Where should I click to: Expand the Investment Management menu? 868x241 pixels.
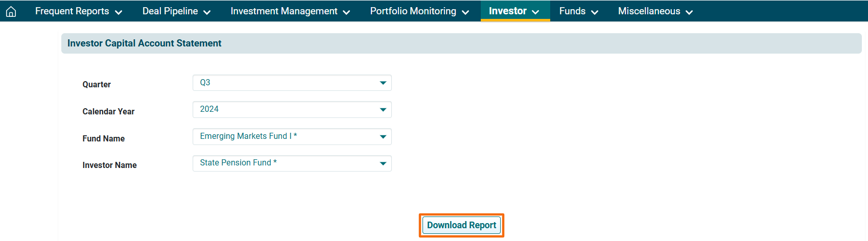(284, 11)
